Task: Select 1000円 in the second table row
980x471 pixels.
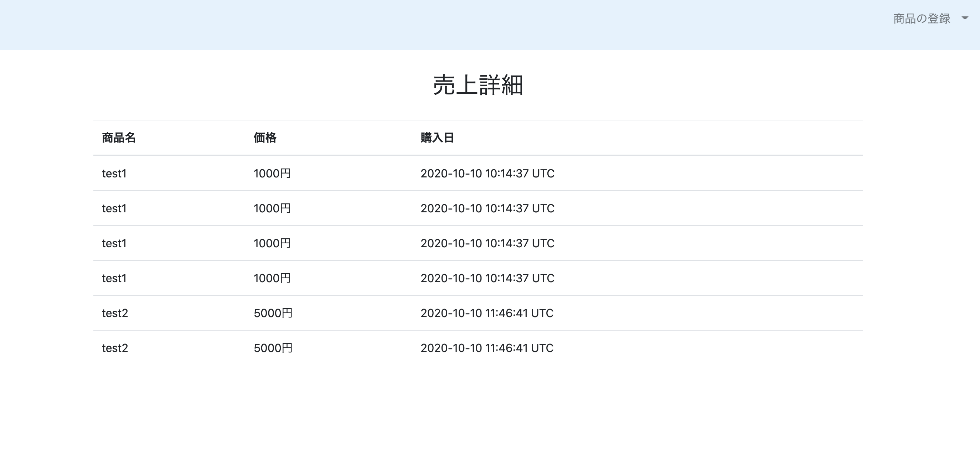Action: click(272, 208)
